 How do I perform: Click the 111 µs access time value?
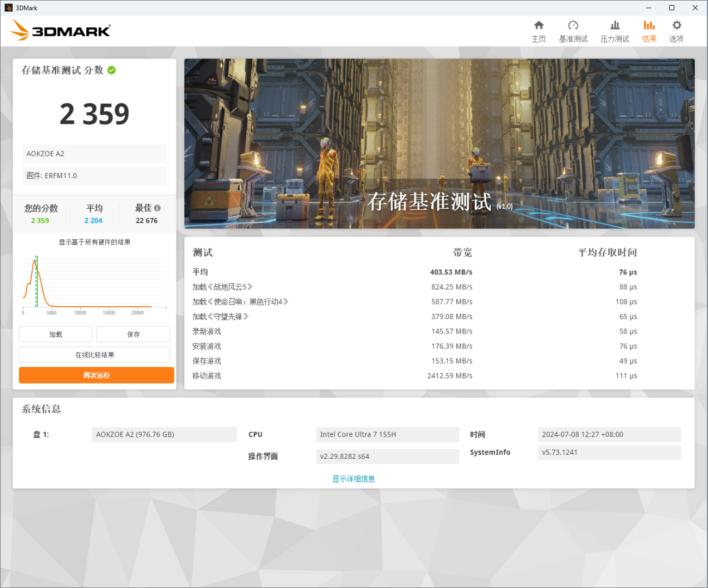626,376
